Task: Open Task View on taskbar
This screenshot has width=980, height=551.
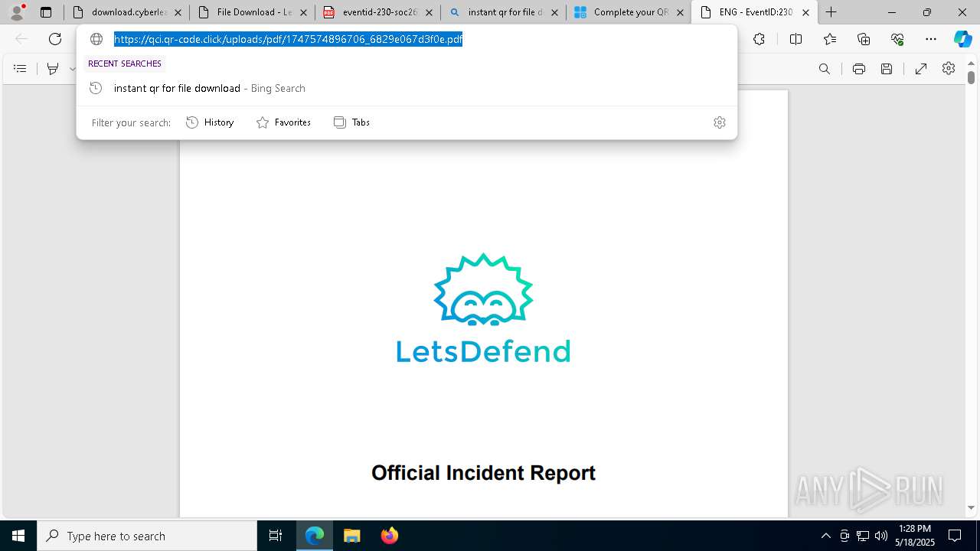Action: pyautogui.click(x=276, y=536)
